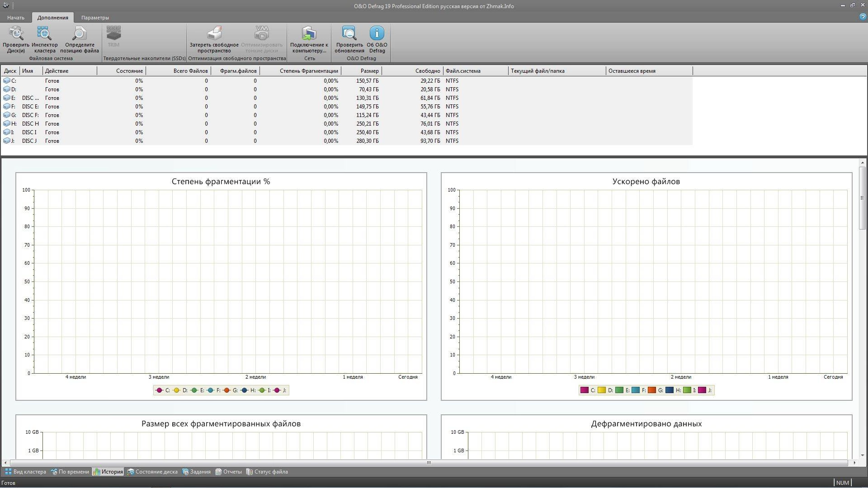This screenshot has height=488, width=868.
Task: Sort by Размер column header
Action: [361, 71]
